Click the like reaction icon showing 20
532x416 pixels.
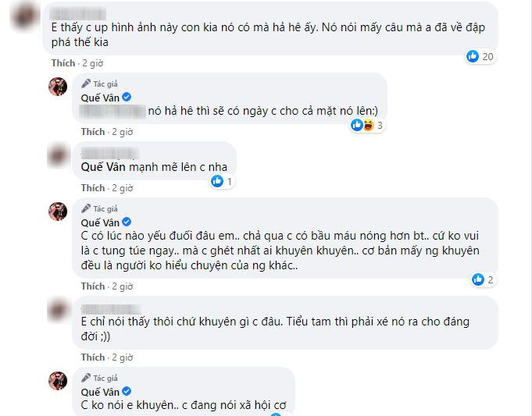(x=471, y=55)
